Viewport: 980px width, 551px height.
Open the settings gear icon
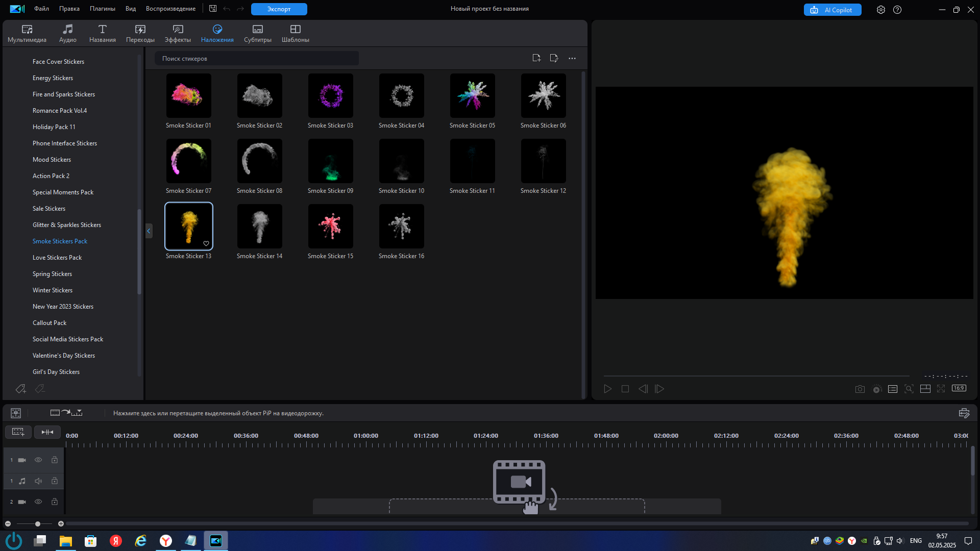click(881, 10)
